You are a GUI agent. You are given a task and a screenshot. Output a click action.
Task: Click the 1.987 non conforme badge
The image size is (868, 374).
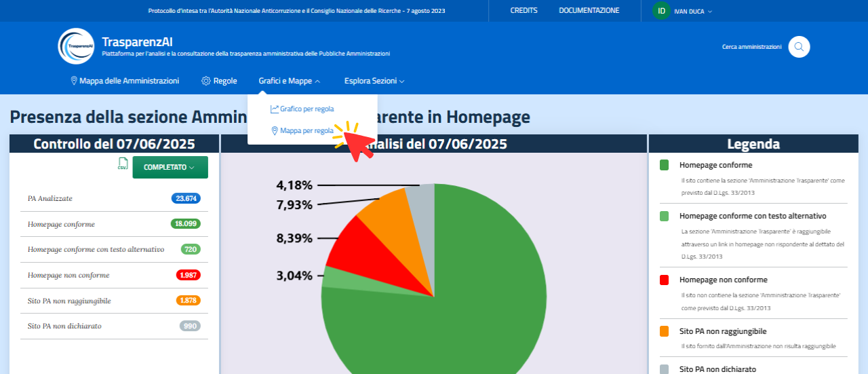tap(189, 275)
